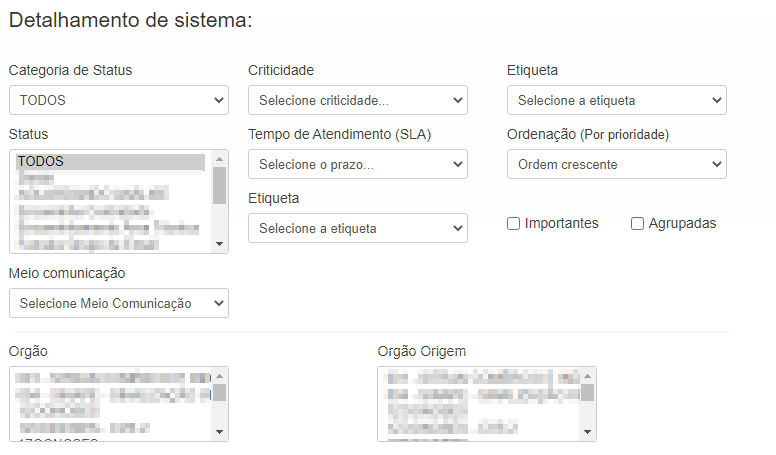This screenshot has width=776, height=455.
Task: Open the Categoria de Status dropdown
Action: click(x=119, y=100)
